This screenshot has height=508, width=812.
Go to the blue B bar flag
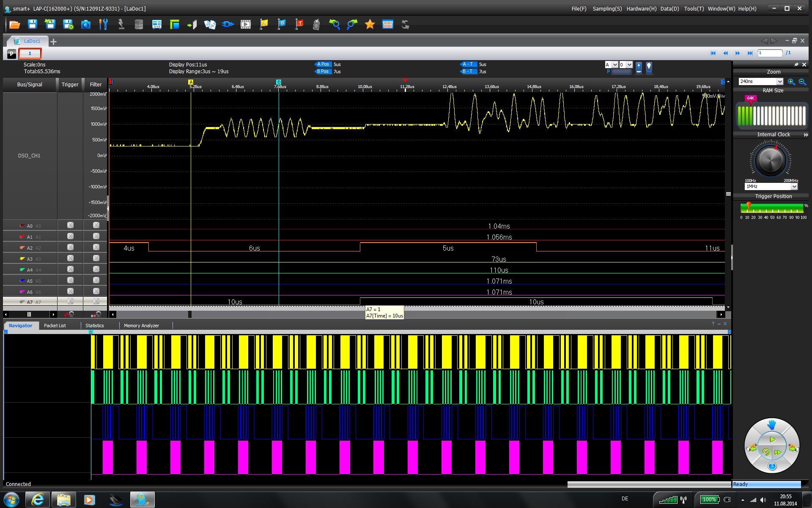[282, 25]
